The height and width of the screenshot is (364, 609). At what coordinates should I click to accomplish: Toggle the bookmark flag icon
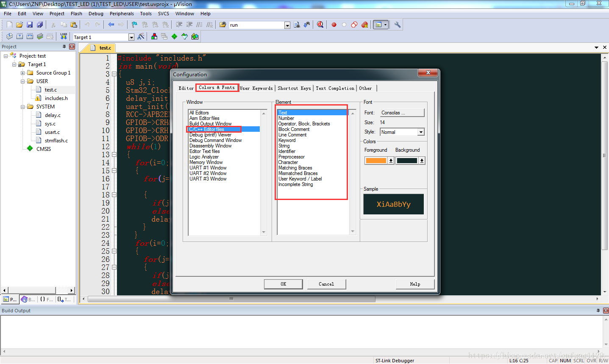[134, 25]
